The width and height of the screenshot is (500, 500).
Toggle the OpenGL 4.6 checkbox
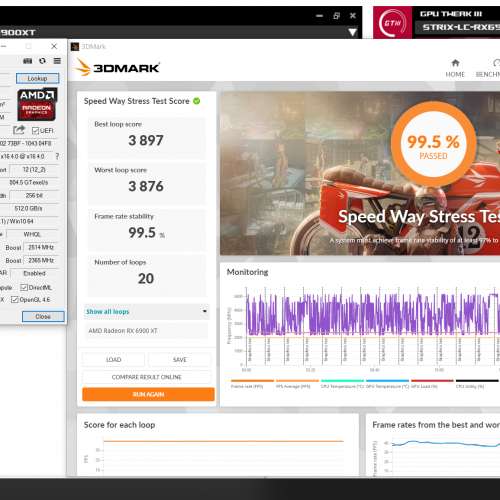pos(14,299)
